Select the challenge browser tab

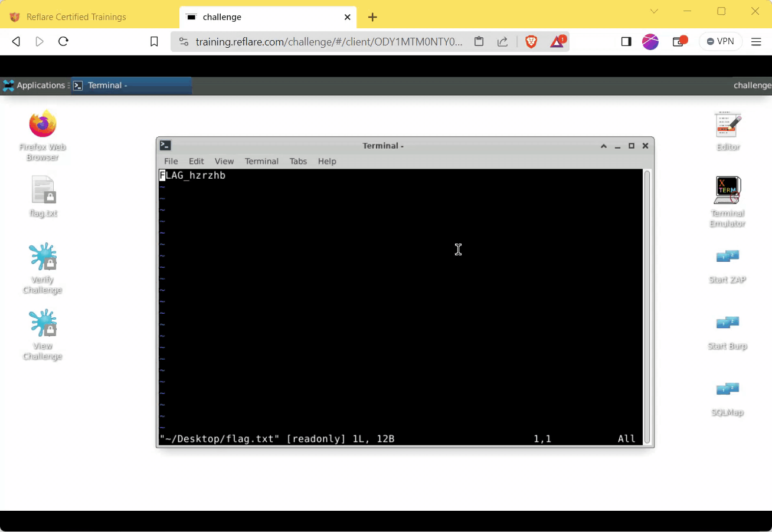coord(267,17)
